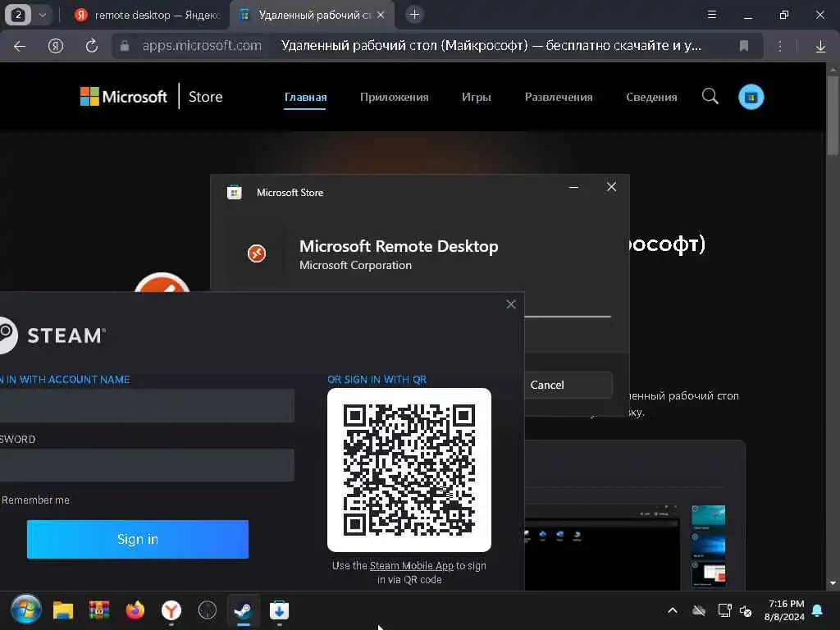Open the Игры navigation item

tap(477, 98)
